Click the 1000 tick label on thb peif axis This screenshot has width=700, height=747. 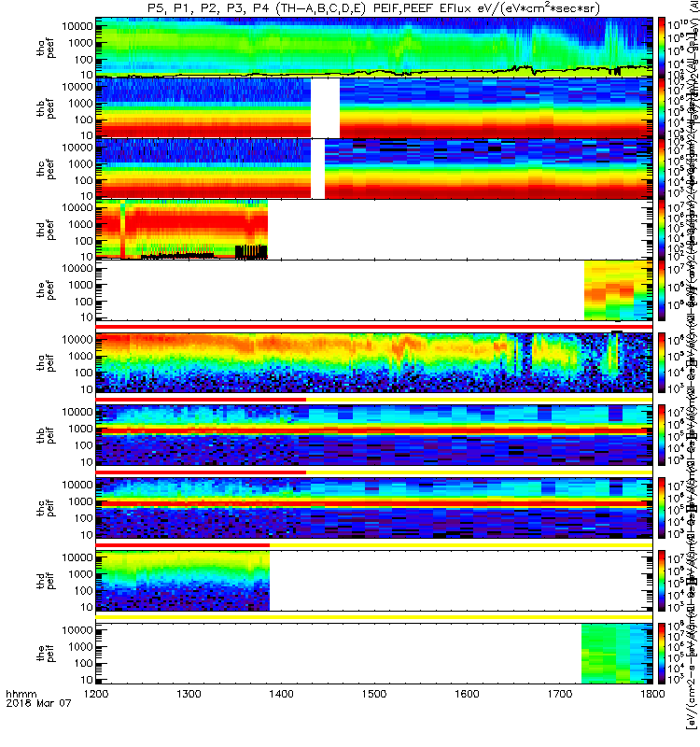coord(80,429)
